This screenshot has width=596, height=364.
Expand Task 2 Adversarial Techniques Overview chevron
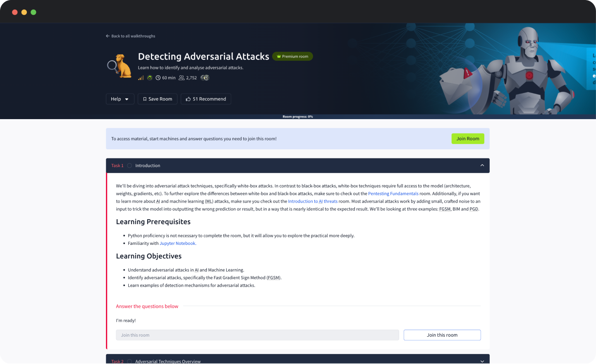pyautogui.click(x=482, y=361)
